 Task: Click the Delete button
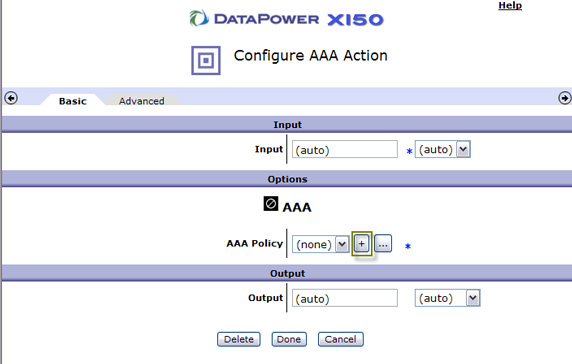coord(239,339)
